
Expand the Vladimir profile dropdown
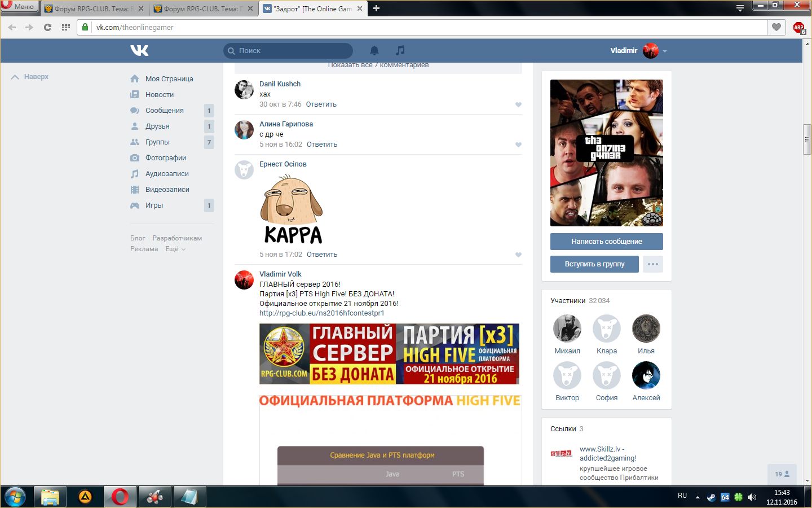pyautogui.click(x=665, y=51)
